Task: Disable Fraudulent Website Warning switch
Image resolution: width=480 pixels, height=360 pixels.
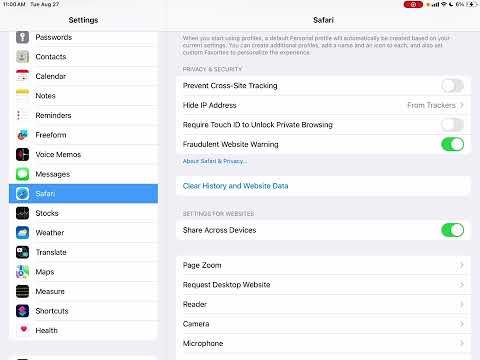Action: 452,144
